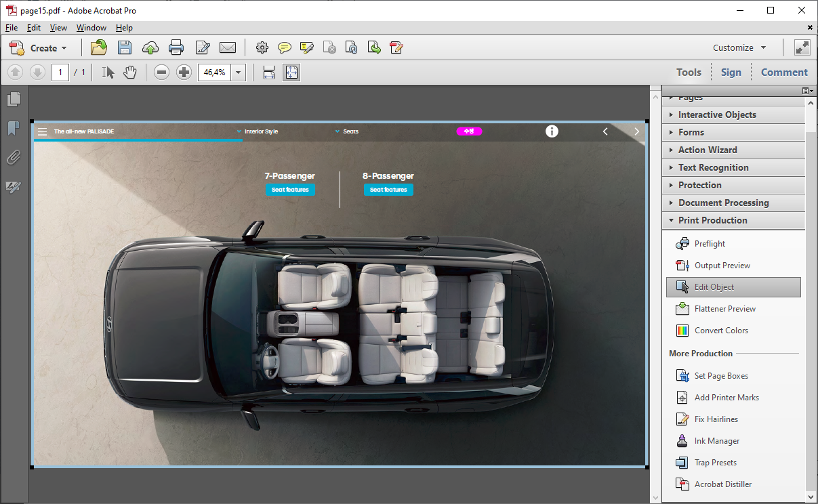
Task: Toggle read mode with expand arrows icon
Action: [x=802, y=47]
